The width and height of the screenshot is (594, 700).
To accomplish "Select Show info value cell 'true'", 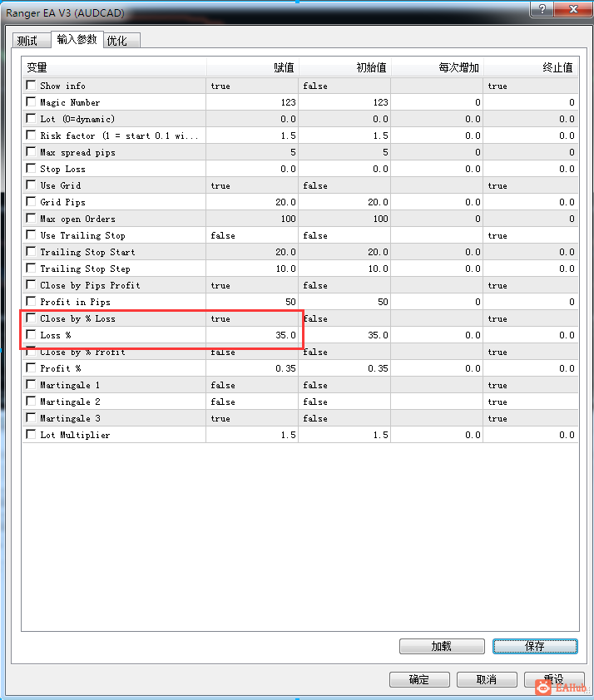I will click(x=252, y=86).
